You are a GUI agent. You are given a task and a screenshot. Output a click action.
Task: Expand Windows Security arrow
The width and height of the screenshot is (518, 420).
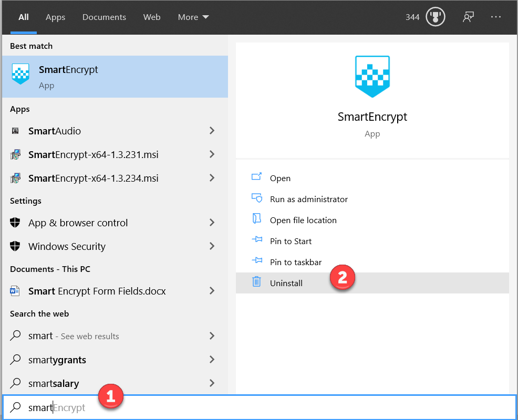212,246
